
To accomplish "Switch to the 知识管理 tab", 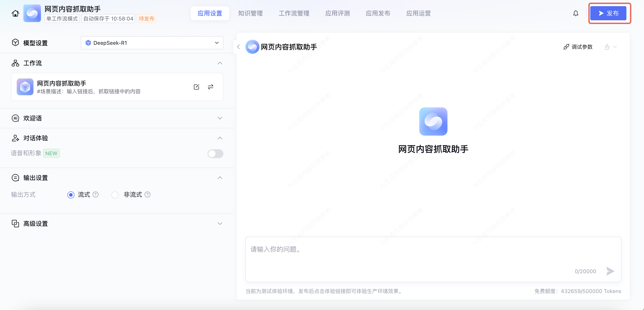I will coord(250,13).
